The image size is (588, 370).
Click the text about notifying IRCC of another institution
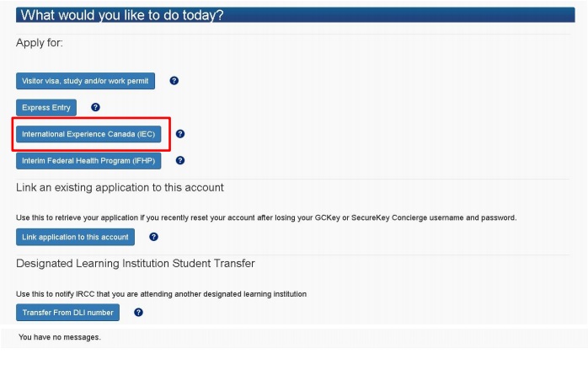click(x=161, y=294)
